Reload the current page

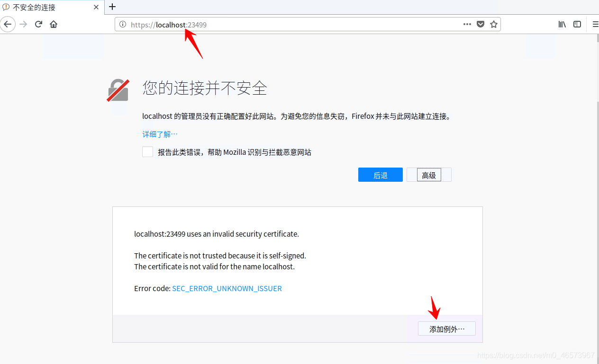tap(39, 24)
